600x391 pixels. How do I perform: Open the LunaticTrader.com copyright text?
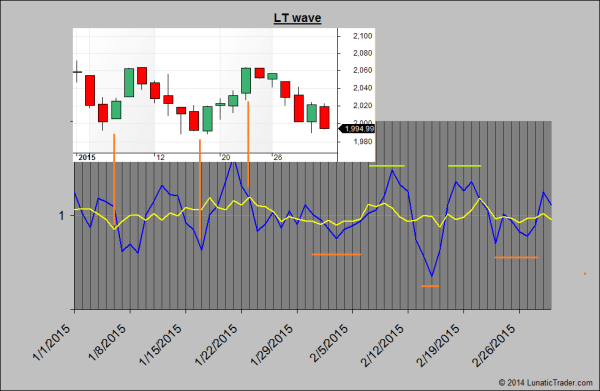(546, 383)
